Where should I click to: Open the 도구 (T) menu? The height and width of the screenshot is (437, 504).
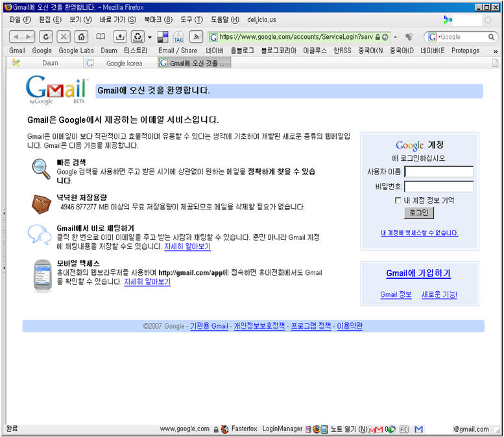pyautogui.click(x=191, y=19)
